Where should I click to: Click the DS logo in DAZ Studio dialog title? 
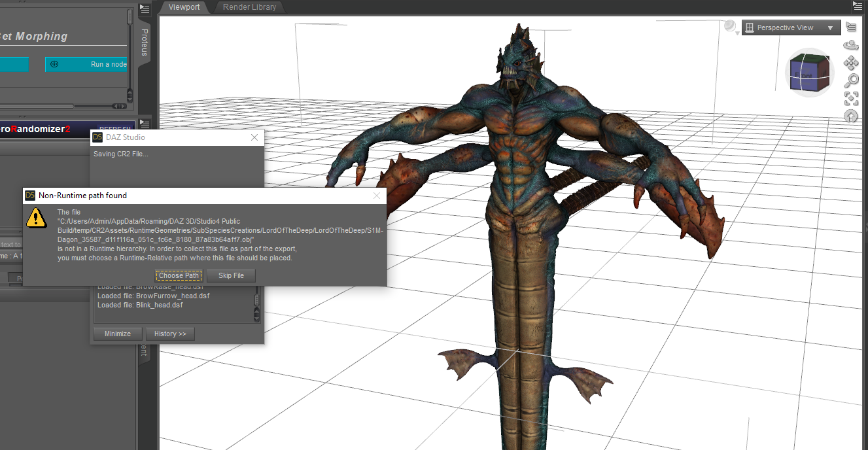click(x=97, y=137)
